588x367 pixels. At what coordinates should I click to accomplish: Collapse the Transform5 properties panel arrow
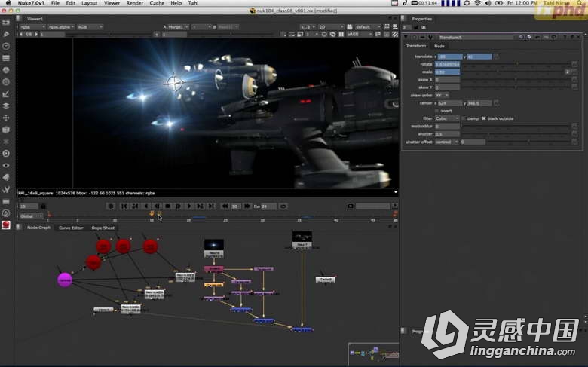pyautogui.click(x=406, y=38)
